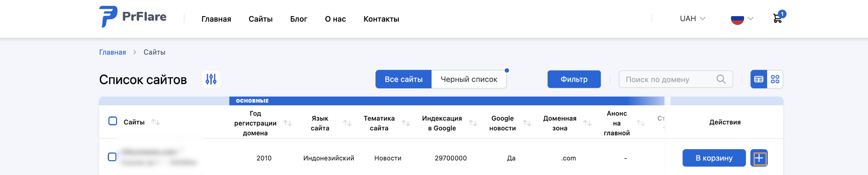Switch to table list view
Viewport: 868px width, 175px height.
coord(759,79)
